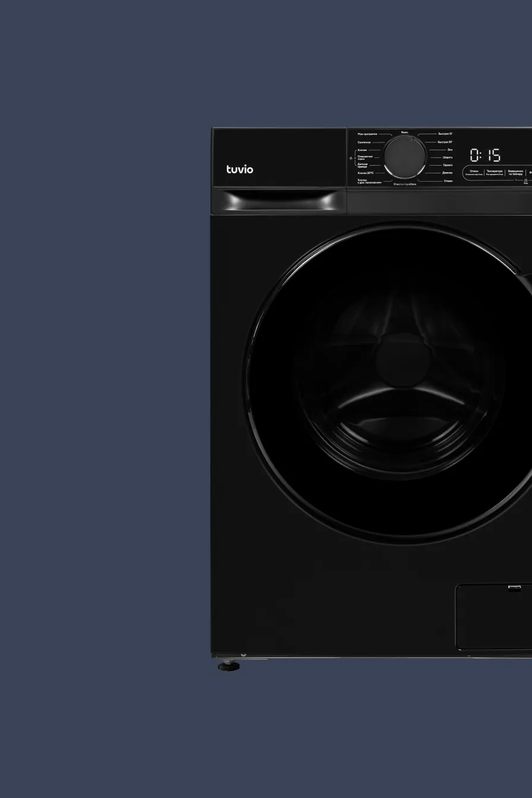Select the Хлопок 20°C program label
The width and height of the screenshot is (532, 798).
365,173
